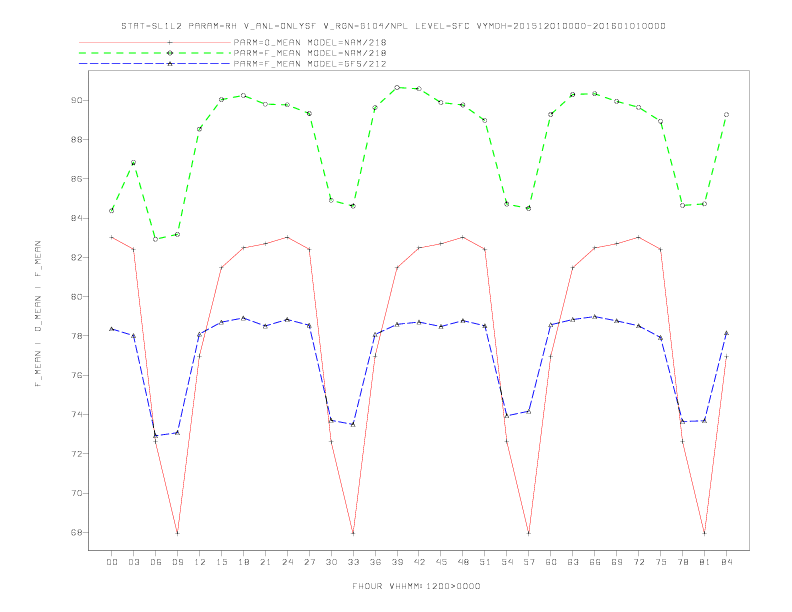This screenshot has width=792, height=612.
Task: Click green NAM peak marker at hour 39
Action: pos(397,87)
